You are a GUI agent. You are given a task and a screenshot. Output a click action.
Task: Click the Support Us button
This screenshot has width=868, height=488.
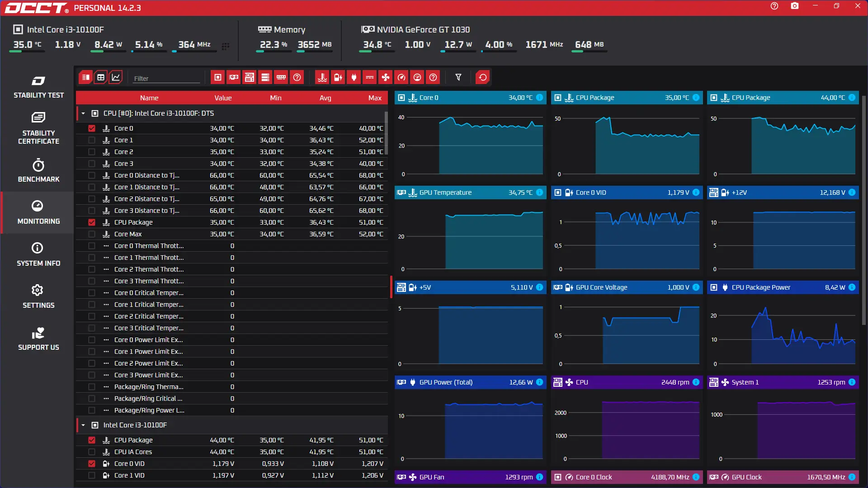(x=38, y=339)
